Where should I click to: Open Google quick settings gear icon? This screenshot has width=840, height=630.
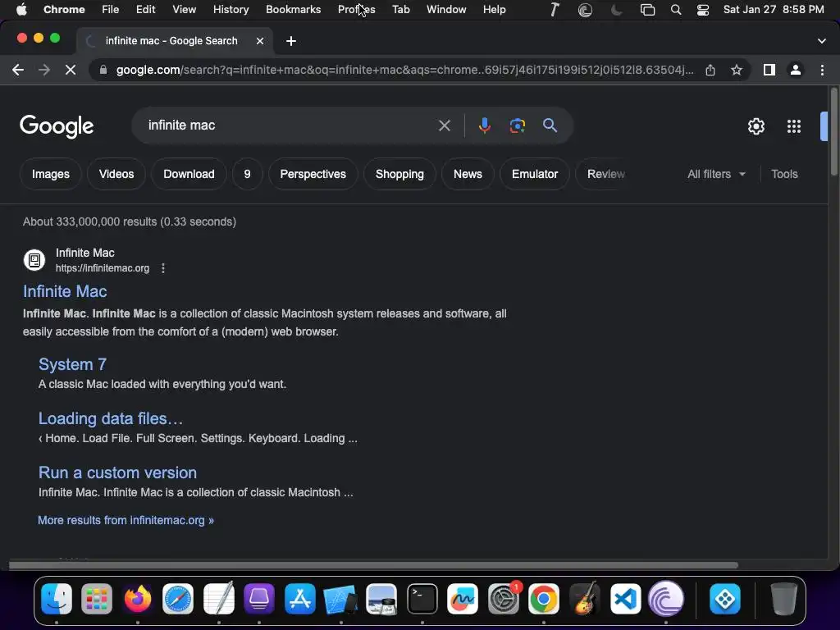(x=756, y=126)
